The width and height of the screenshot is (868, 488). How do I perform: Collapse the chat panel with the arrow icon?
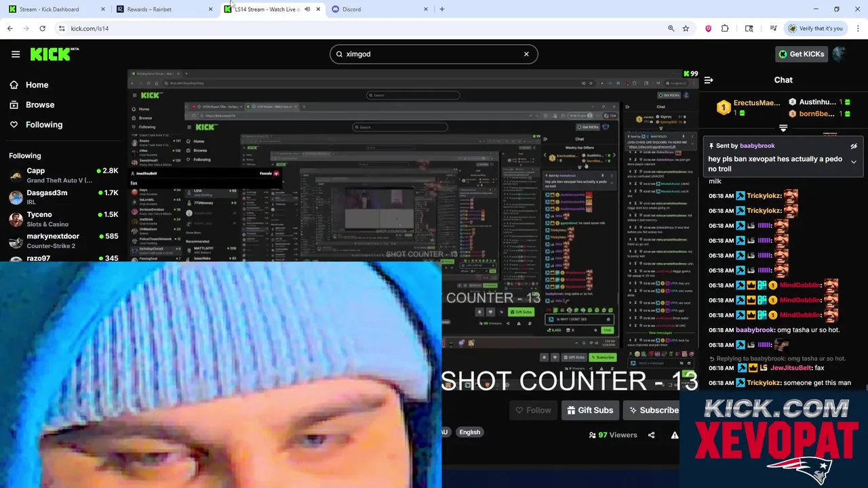(x=709, y=80)
